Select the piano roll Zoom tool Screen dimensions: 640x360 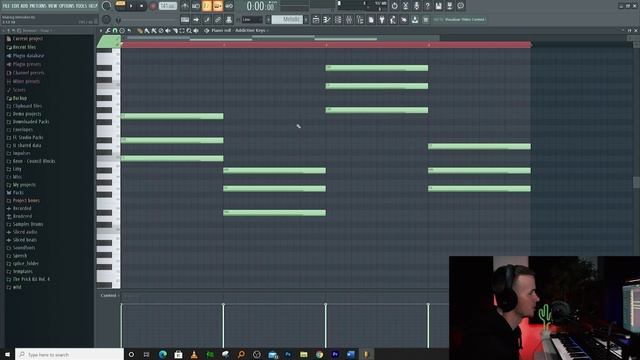click(189, 31)
